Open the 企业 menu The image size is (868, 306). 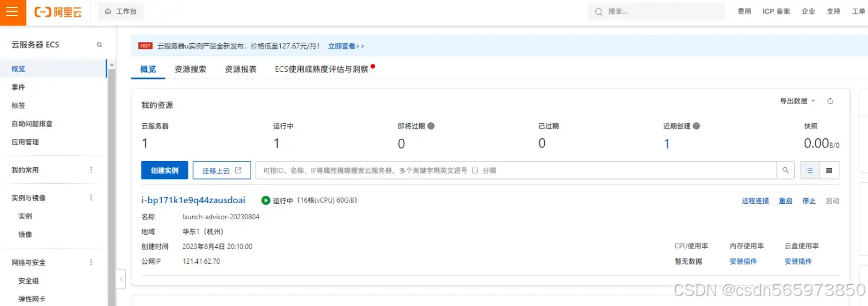click(808, 12)
